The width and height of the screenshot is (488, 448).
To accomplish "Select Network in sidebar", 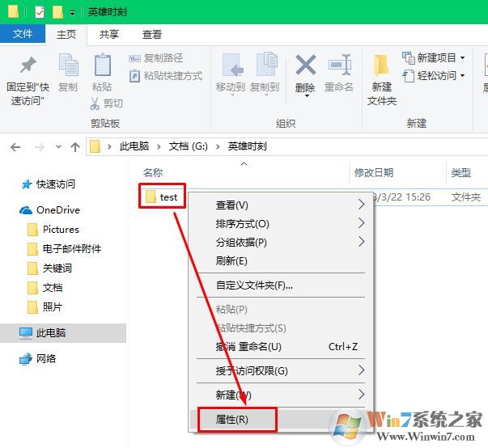I will tap(38, 359).
